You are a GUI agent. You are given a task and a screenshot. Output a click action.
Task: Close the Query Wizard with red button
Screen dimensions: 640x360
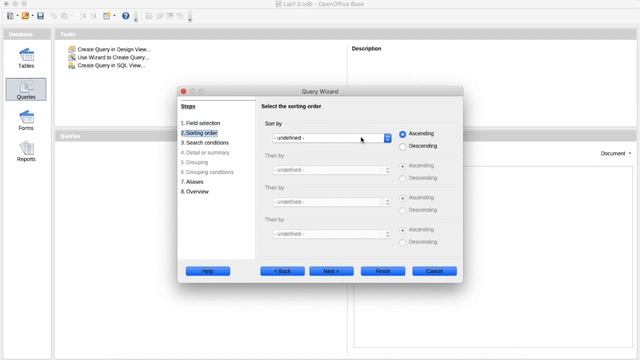point(183,91)
